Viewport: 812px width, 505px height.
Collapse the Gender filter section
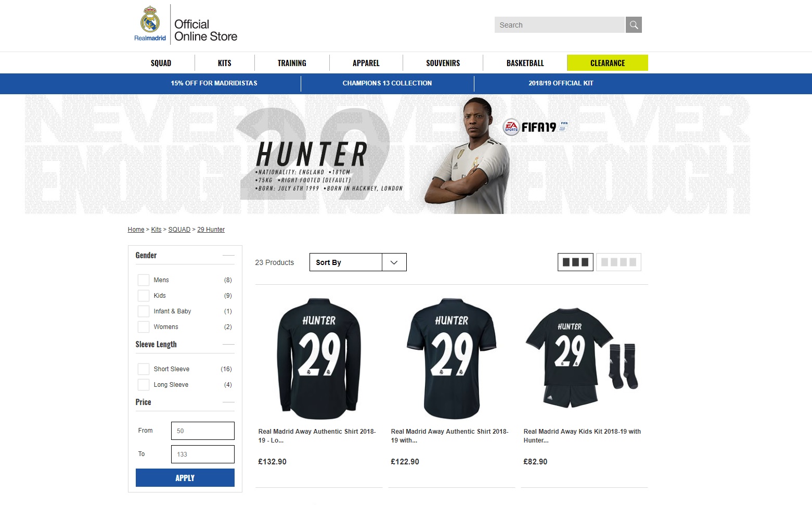[x=228, y=256]
